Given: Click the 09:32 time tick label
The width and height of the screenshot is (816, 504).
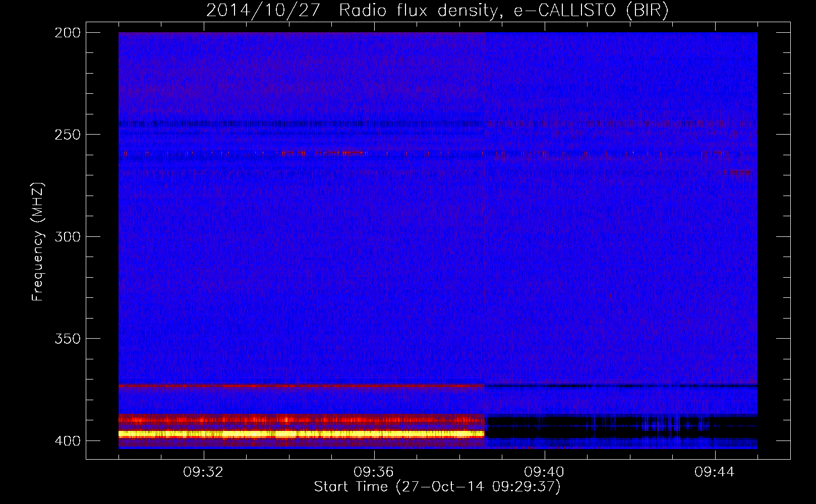Looking at the screenshot, I should [203, 472].
